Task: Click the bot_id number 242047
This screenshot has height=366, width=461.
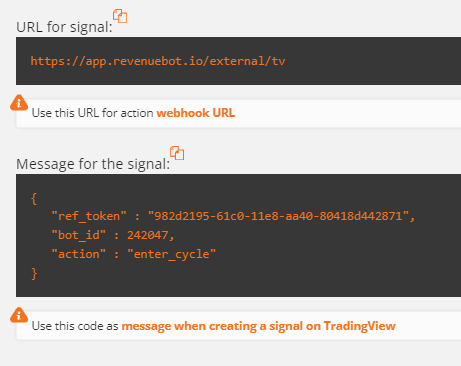Action: pyautogui.click(x=147, y=235)
